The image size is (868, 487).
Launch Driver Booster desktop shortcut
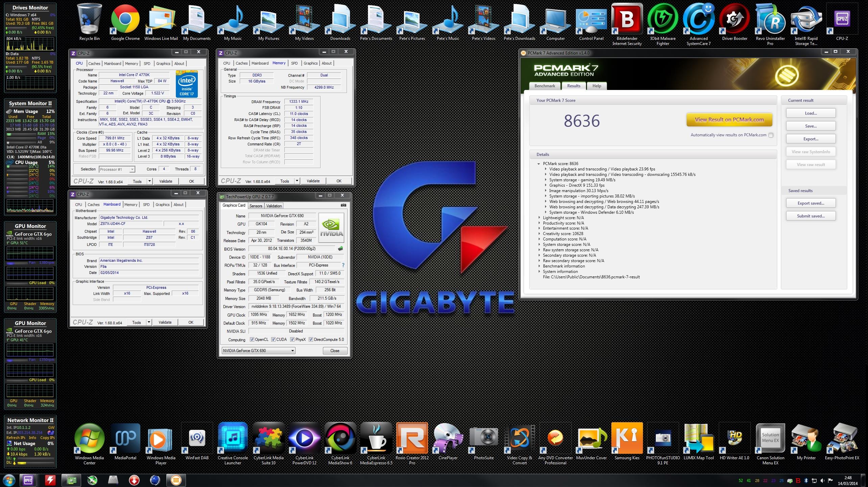(734, 22)
